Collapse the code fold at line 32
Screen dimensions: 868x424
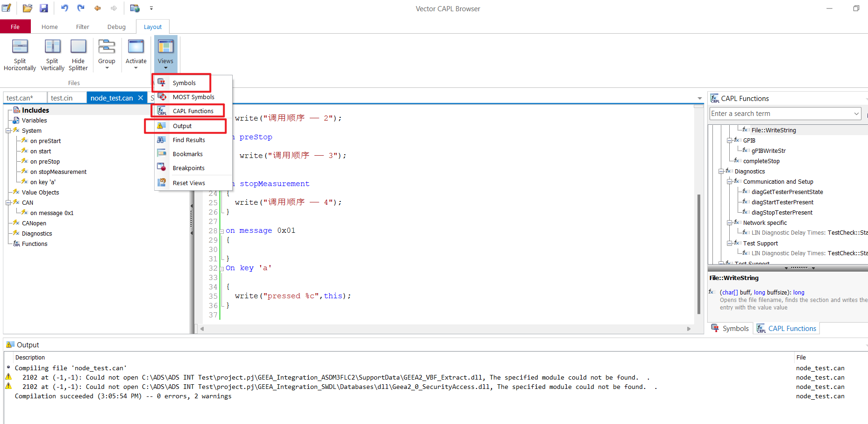[x=221, y=268]
